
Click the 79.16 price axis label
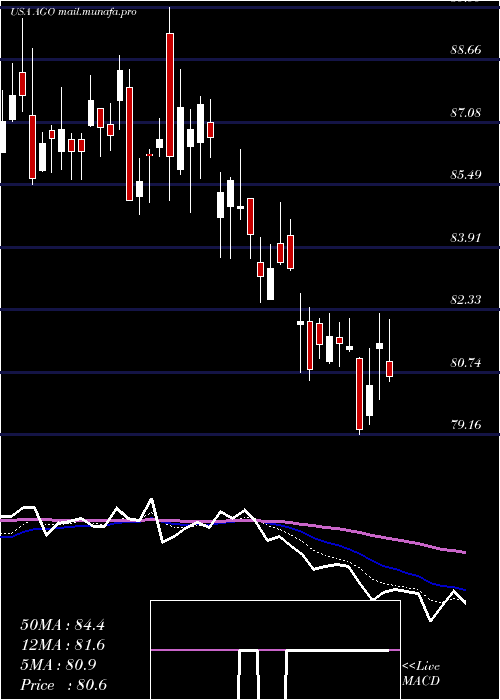pos(466,424)
